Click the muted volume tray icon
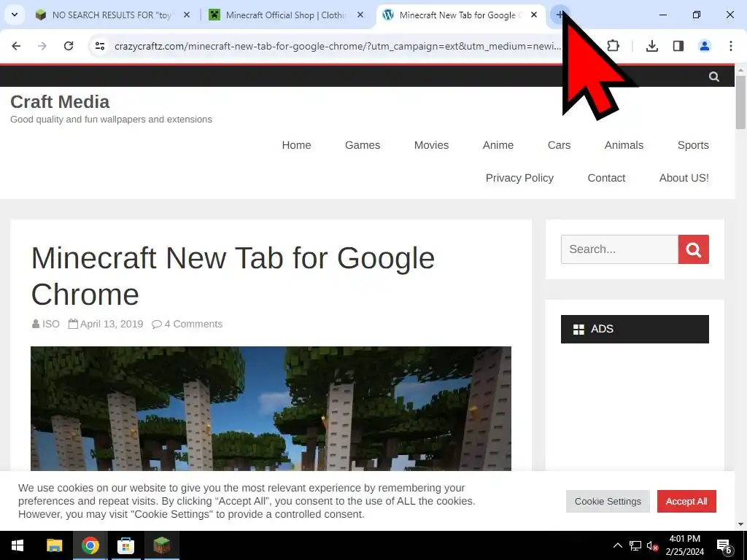 652,545
